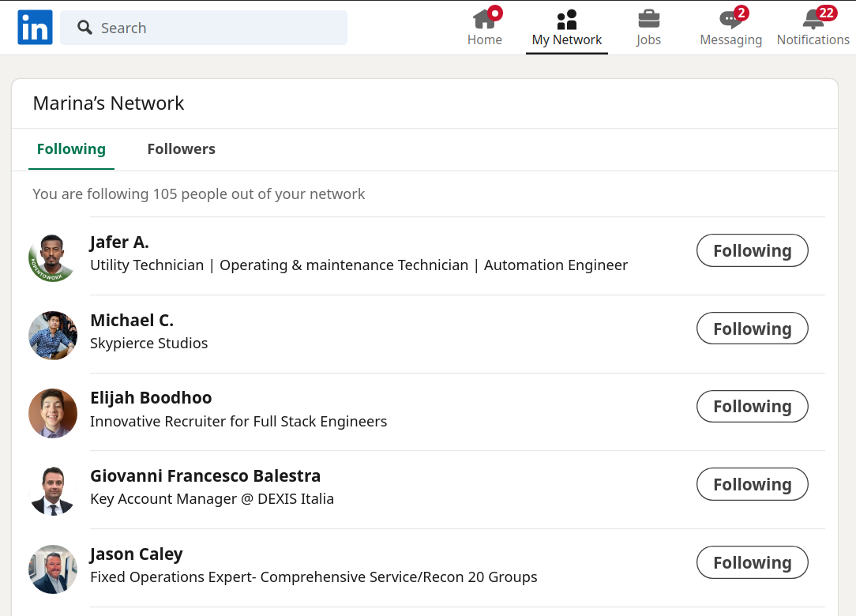Viewport: 856px width, 616px height.
Task: Unfollow Giovanni Francesco Balestra
Action: (752, 484)
